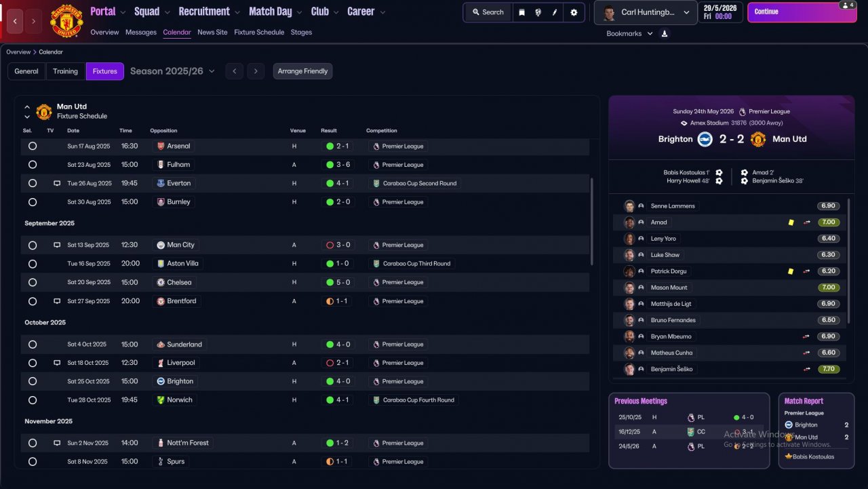
Task: Open settings gear in the top toolbar
Action: click(x=574, y=12)
